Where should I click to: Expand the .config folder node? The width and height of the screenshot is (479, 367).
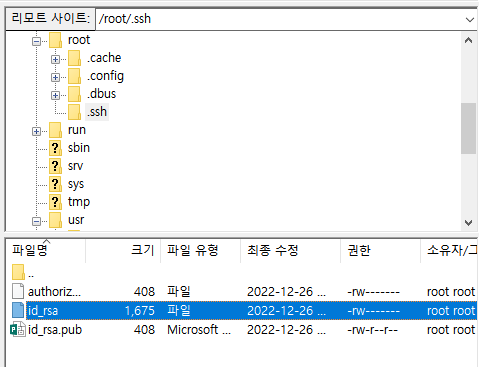coord(55,77)
